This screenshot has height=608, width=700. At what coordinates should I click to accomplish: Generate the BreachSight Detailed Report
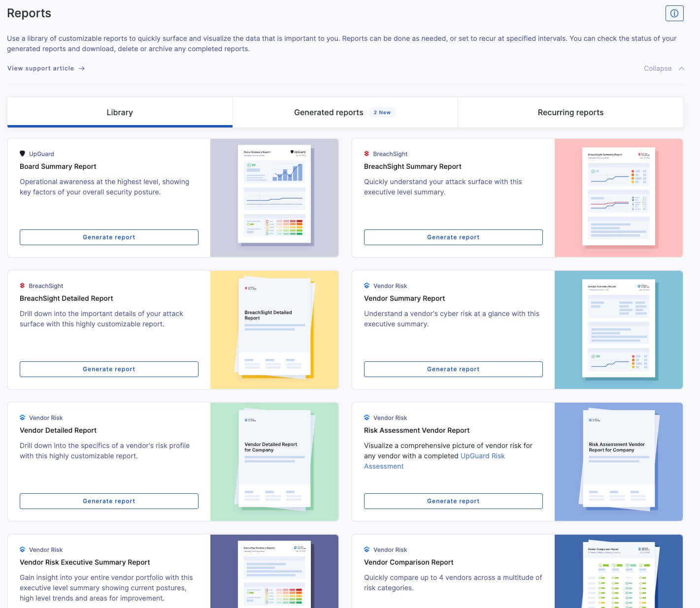coord(109,369)
